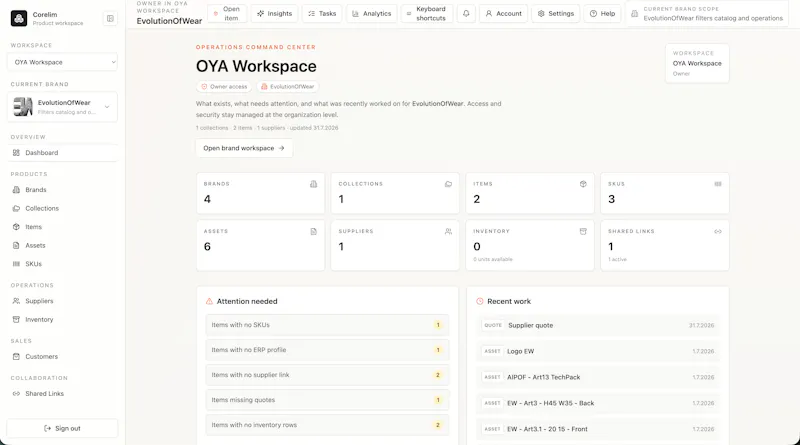The width and height of the screenshot is (800, 445).
Task: Click the Shared Links sidebar icon
Action: (x=16, y=394)
